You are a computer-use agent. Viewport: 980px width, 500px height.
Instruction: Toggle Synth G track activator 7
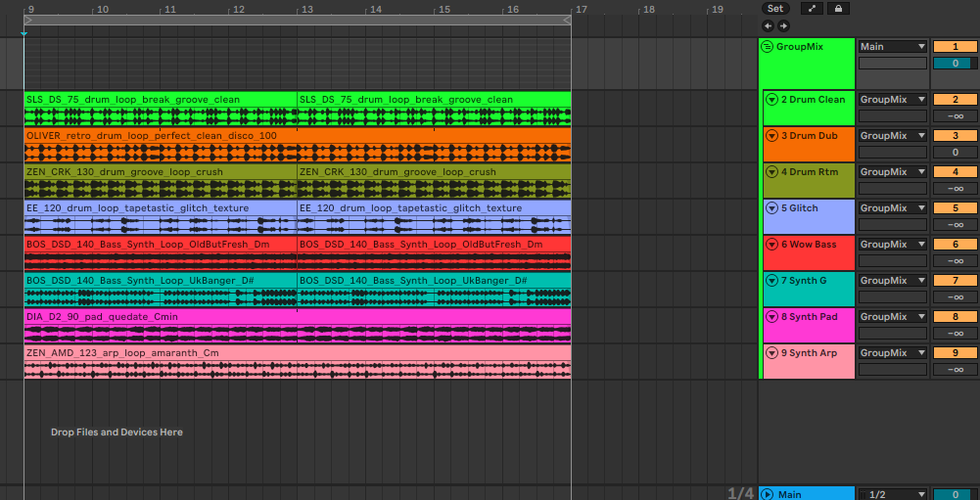(955, 281)
